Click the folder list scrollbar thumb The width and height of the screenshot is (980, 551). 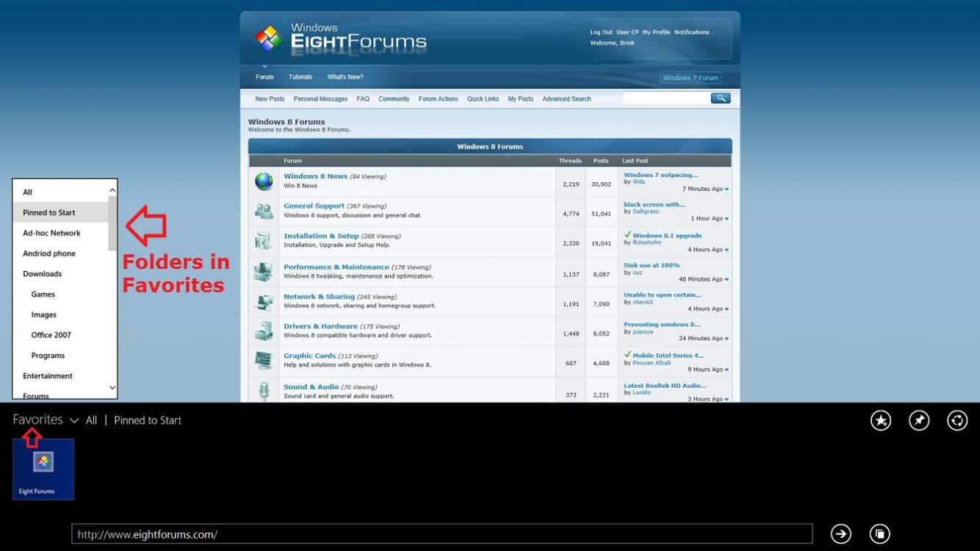[112, 223]
